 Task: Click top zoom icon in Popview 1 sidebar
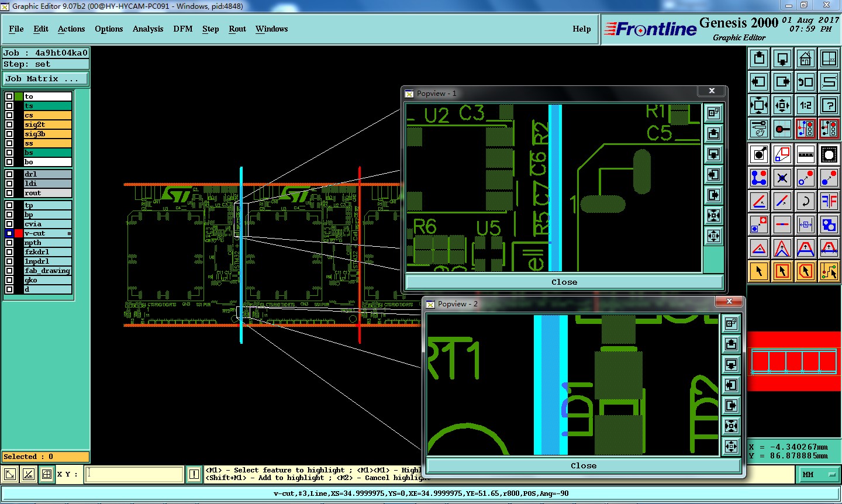[713, 113]
